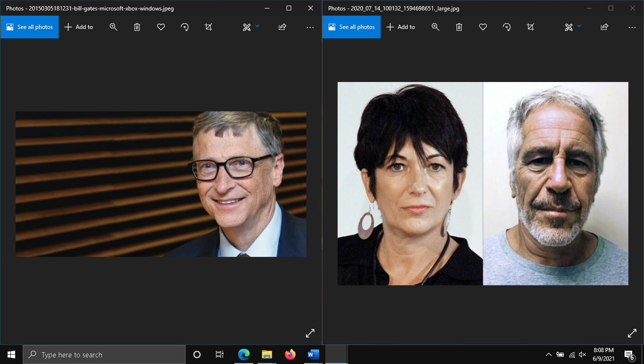Crop the image in the right window

click(x=530, y=27)
